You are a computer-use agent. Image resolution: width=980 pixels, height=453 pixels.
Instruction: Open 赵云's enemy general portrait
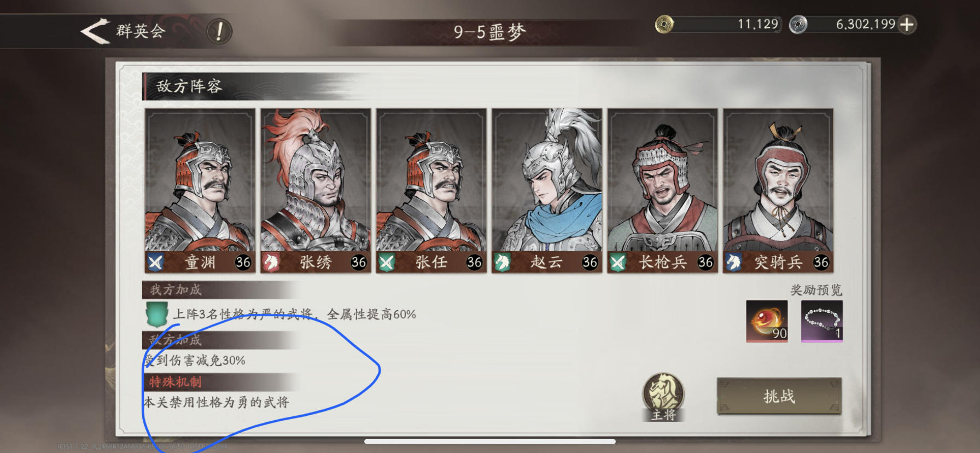pos(547,190)
